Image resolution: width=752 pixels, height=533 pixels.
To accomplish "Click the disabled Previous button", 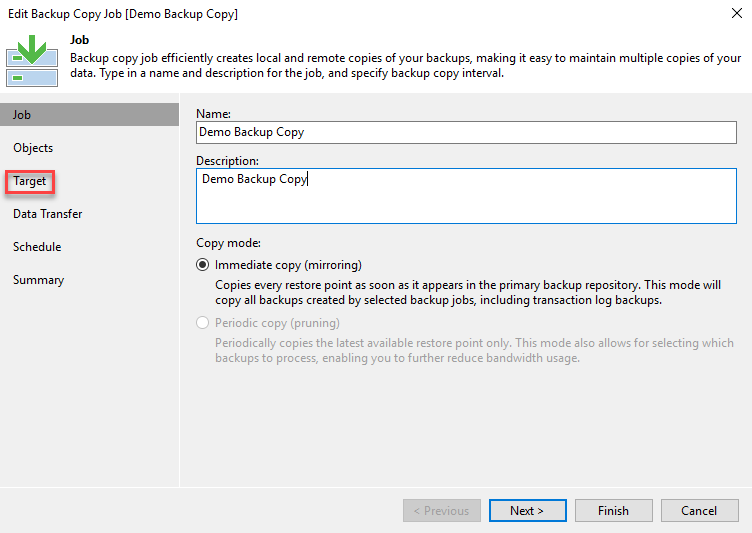I will 442,510.
